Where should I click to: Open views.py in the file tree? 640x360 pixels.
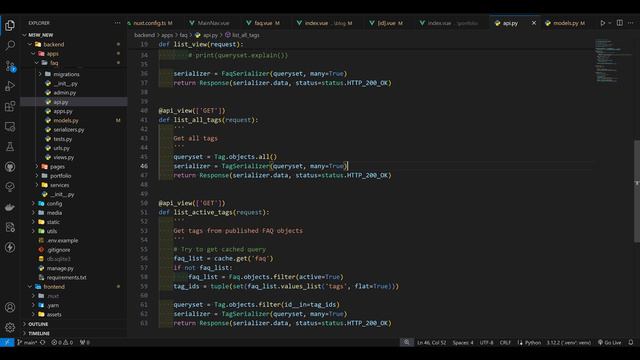(64, 158)
